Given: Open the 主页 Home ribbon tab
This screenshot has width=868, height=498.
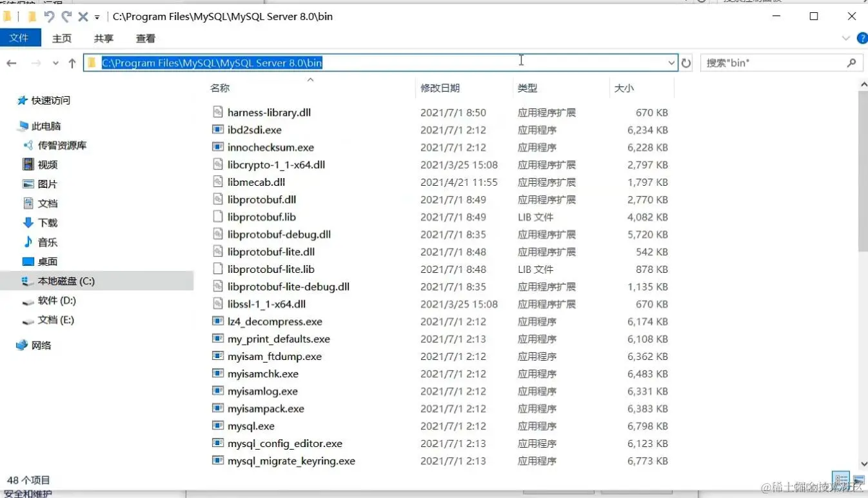Looking at the screenshot, I should pyautogui.click(x=62, y=38).
